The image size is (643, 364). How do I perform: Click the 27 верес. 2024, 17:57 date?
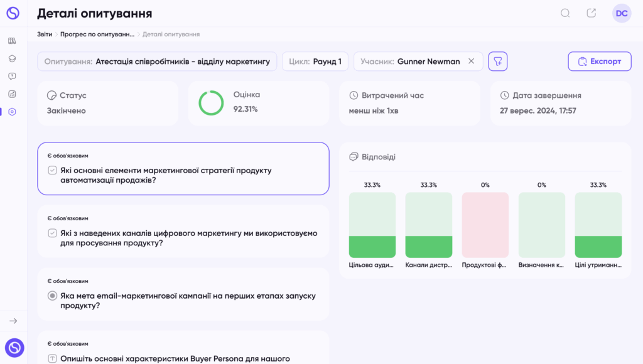click(x=538, y=110)
